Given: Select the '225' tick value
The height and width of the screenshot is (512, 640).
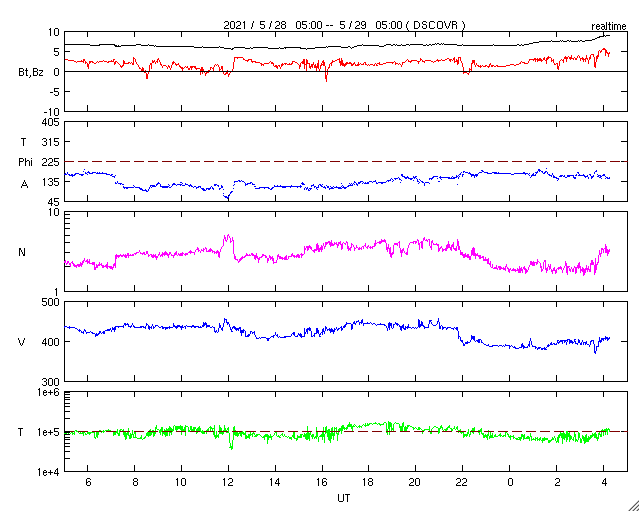Looking at the screenshot, I should 51,162.
